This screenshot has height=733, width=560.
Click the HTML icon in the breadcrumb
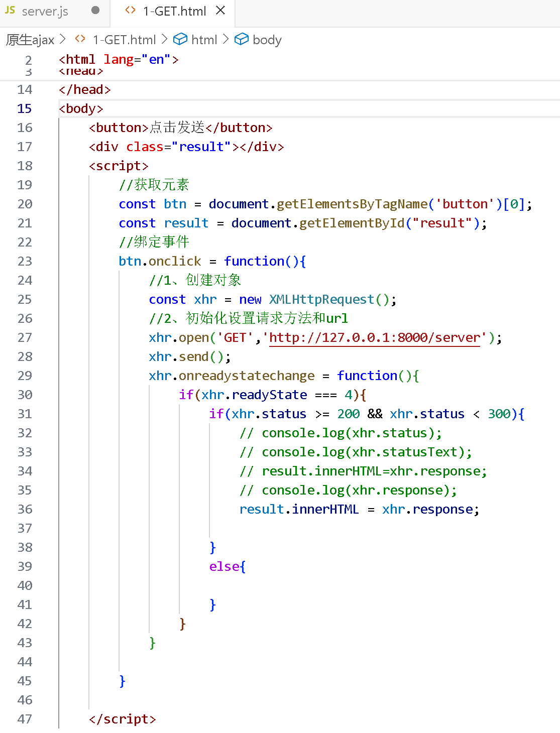point(80,39)
